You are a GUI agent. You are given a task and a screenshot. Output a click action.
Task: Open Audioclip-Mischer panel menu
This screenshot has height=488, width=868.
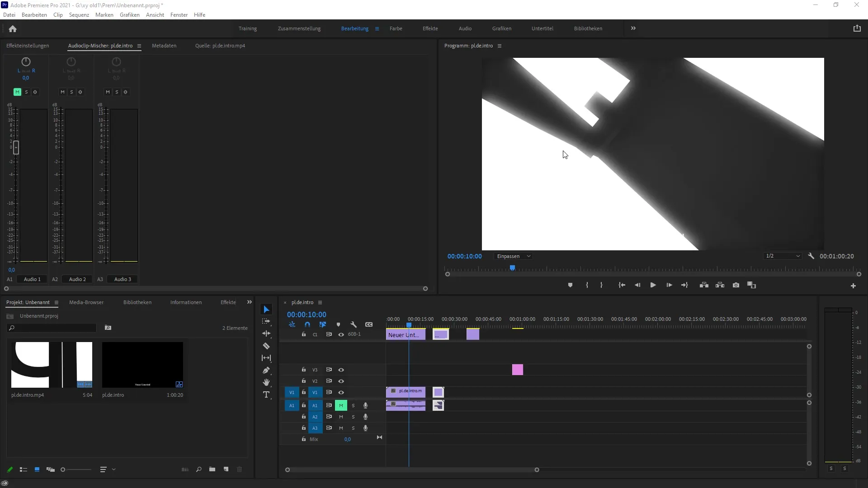point(139,46)
